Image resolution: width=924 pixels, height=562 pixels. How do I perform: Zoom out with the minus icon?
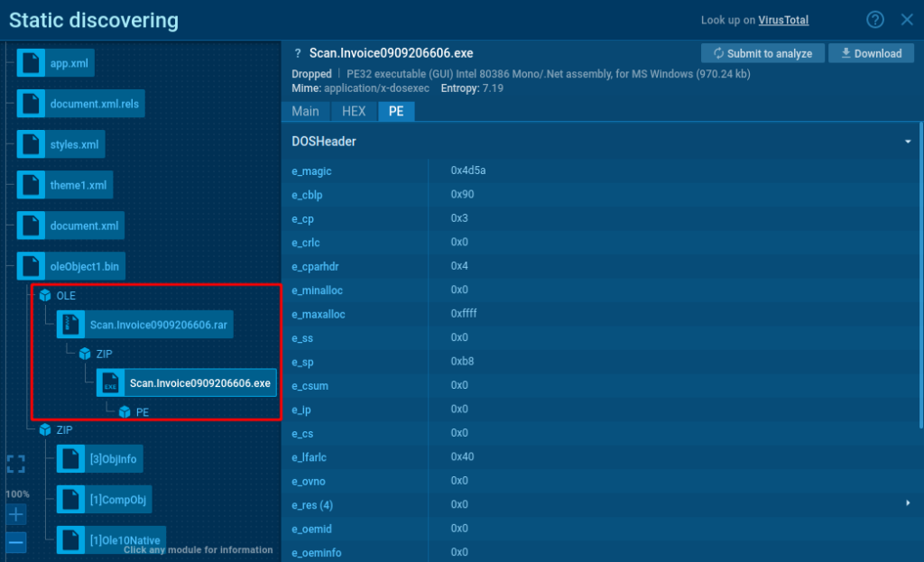pos(16,543)
